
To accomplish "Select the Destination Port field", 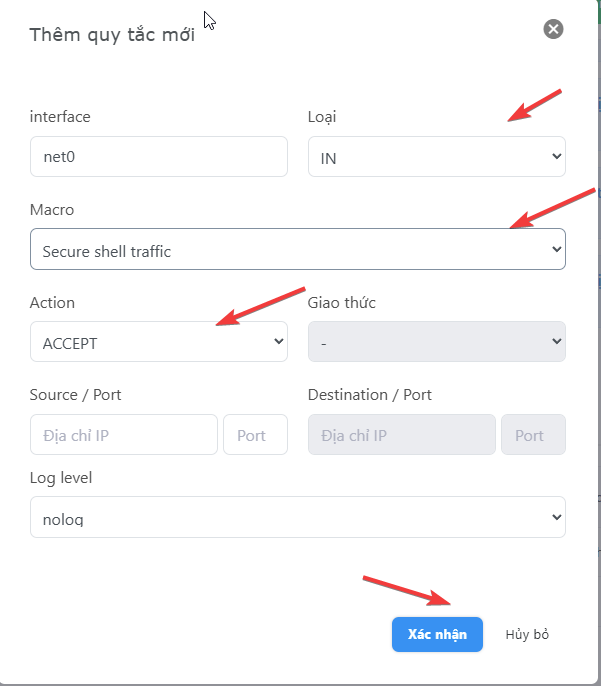I will coord(533,434).
